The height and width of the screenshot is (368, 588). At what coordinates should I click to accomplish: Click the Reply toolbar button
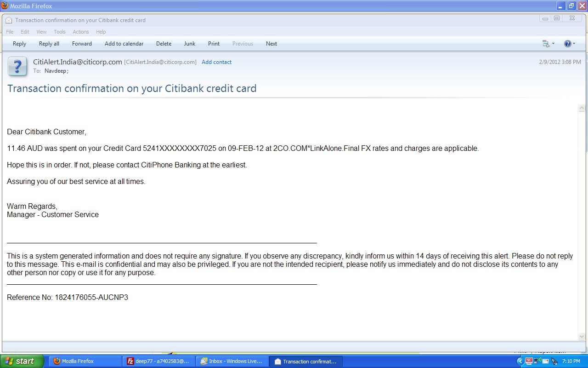coord(19,44)
